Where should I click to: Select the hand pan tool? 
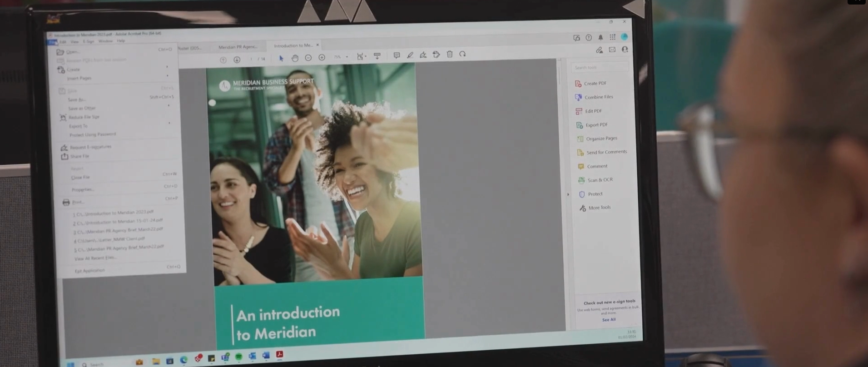(x=295, y=58)
